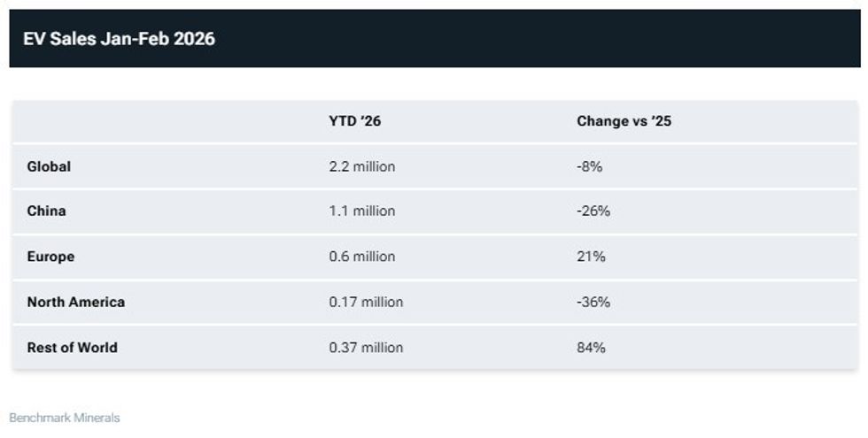Click the Europe row label
The height and width of the screenshot is (438, 868).
[50, 257]
